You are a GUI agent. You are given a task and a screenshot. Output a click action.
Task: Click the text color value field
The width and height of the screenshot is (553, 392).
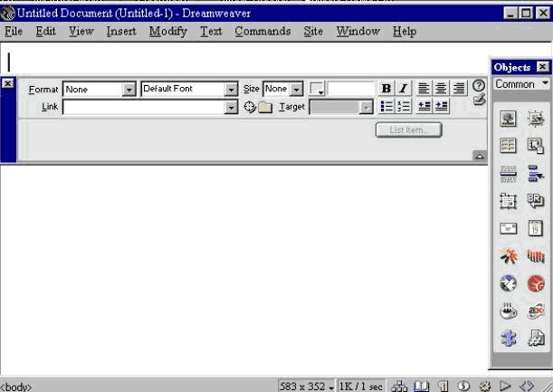point(351,89)
